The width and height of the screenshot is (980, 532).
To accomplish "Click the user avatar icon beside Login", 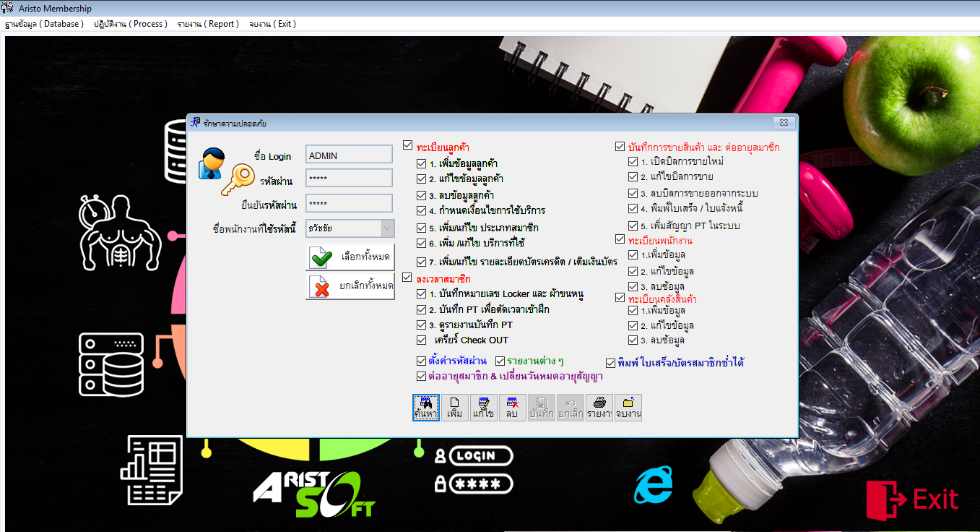I will coord(212,163).
